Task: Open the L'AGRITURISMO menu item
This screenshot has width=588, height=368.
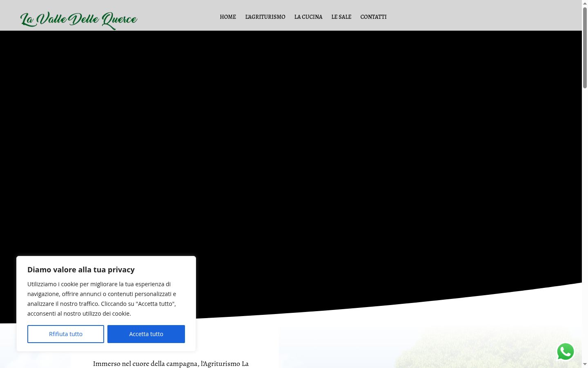Action: click(x=265, y=17)
